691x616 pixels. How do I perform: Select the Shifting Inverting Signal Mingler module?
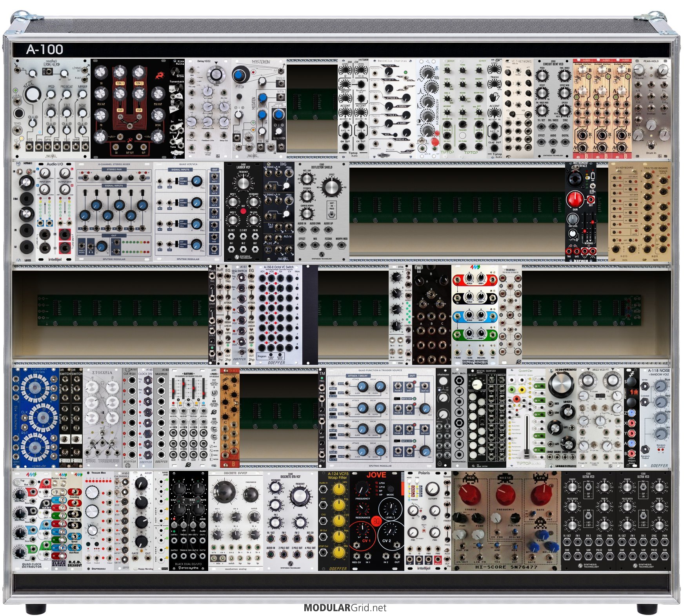click(x=475, y=315)
